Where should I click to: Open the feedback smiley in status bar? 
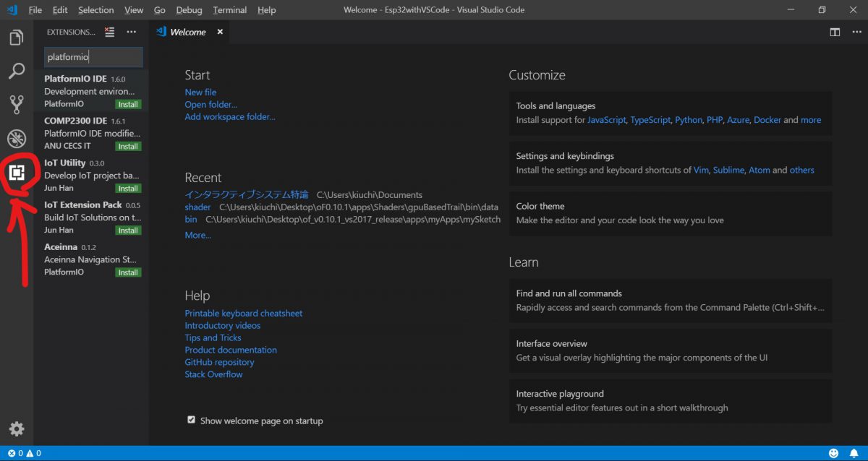834,453
